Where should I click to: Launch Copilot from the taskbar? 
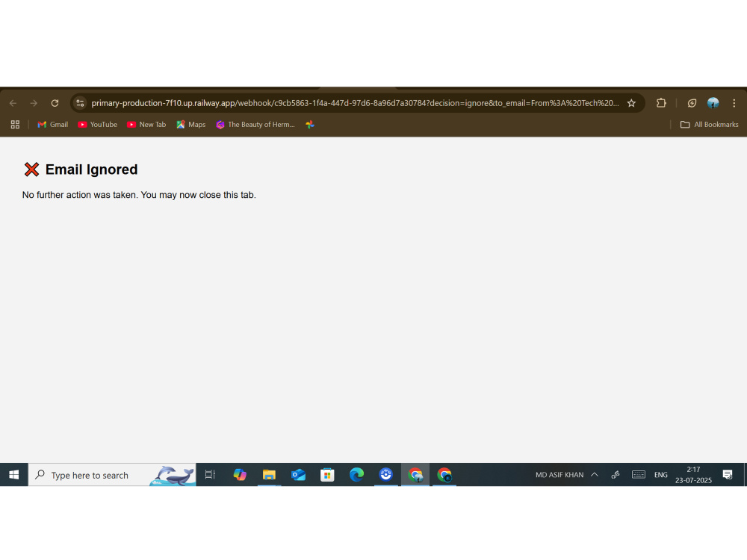click(240, 475)
